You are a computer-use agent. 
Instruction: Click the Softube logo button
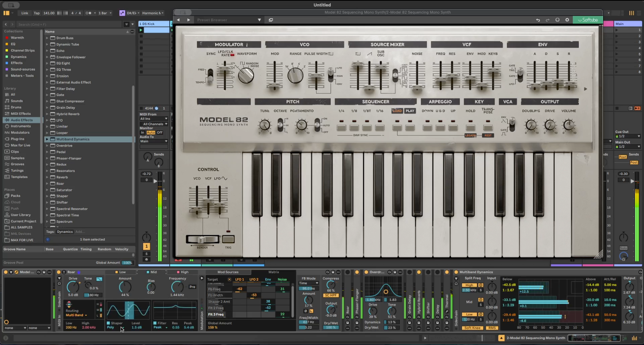pos(587,20)
